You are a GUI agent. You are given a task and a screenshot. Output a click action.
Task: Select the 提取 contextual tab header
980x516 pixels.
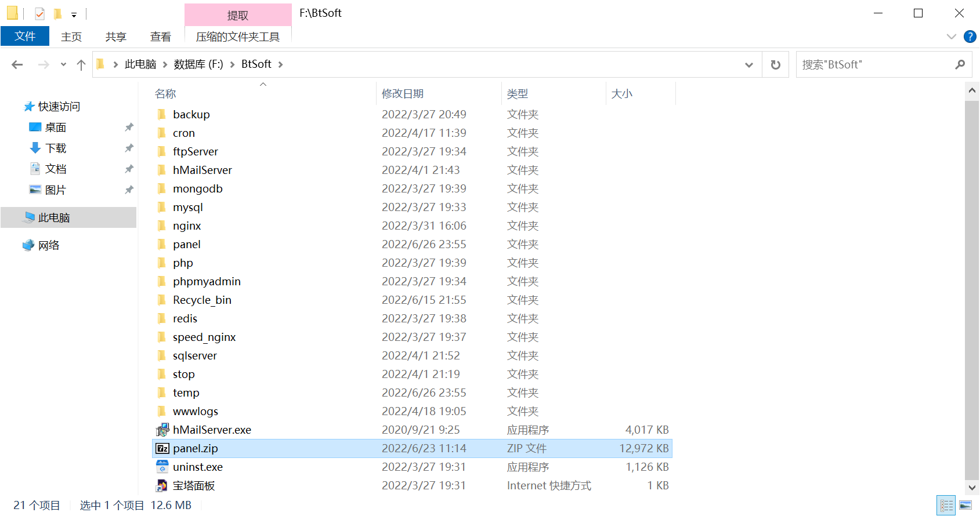(238, 15)
